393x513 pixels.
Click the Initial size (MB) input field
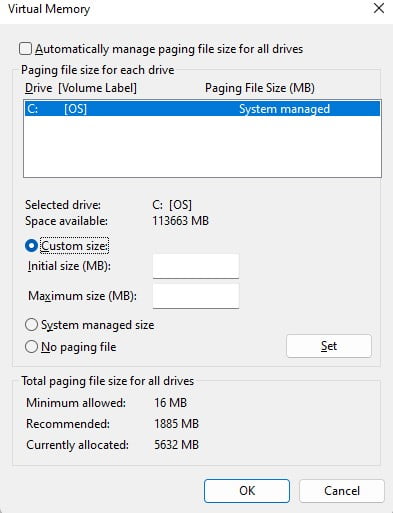tap(196, 266)
